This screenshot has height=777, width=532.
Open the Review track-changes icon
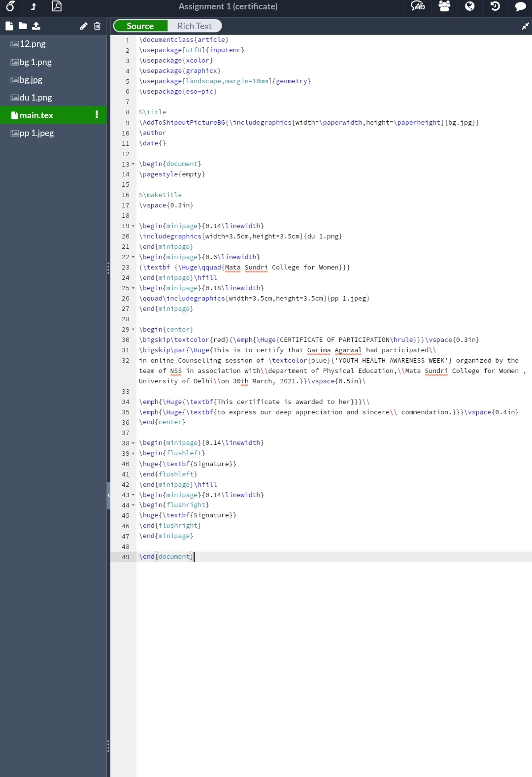click(418, 6)
